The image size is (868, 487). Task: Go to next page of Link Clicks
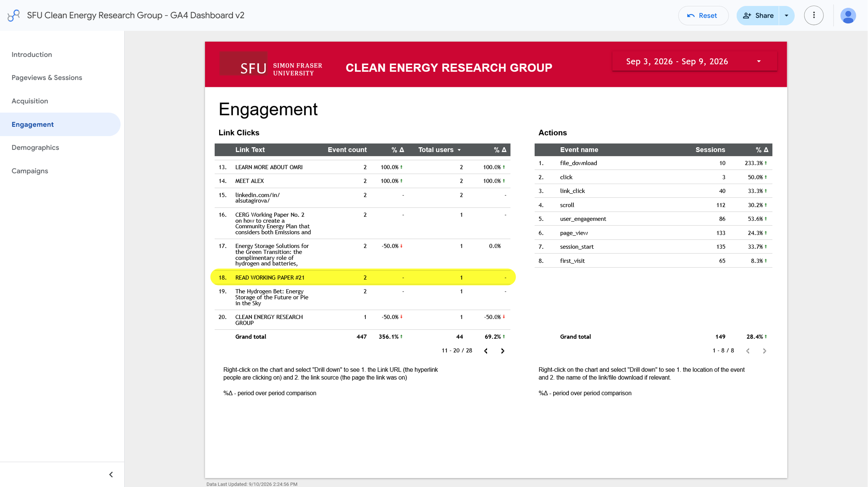click(x=503, y=351)
